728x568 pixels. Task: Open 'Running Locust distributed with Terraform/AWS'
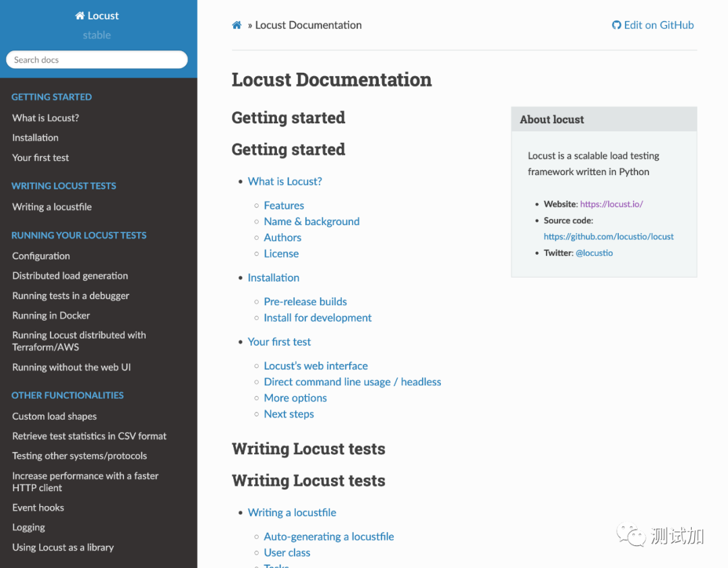point(79,341)
